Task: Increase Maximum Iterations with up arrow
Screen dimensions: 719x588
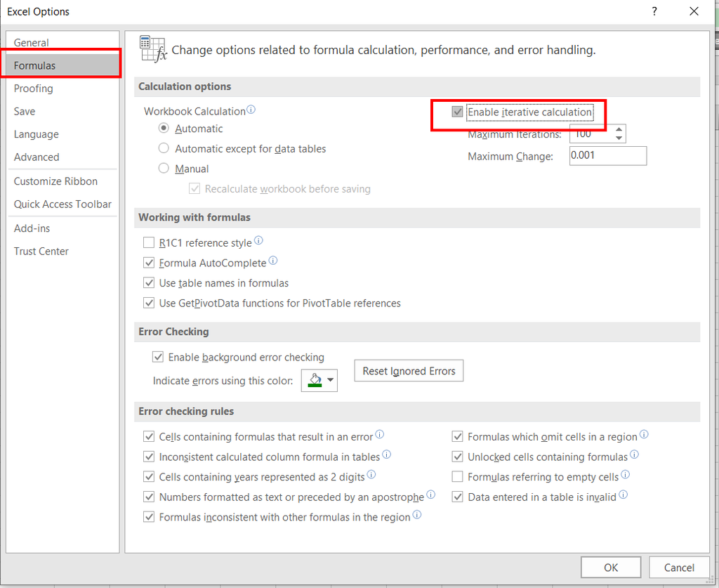Action: coord(619,129)
